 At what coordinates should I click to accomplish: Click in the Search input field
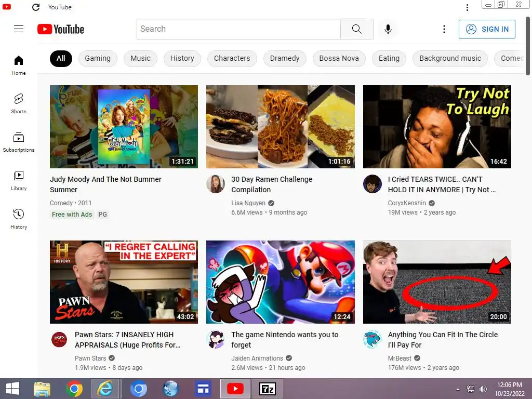pos(238,29)
